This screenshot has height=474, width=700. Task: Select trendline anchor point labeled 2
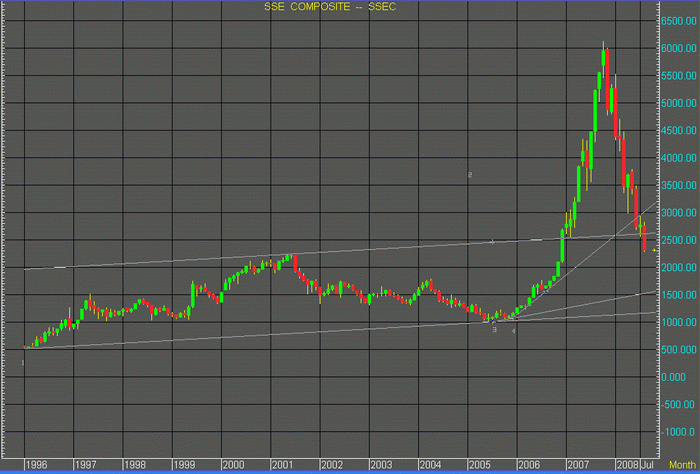pos(470,175)
